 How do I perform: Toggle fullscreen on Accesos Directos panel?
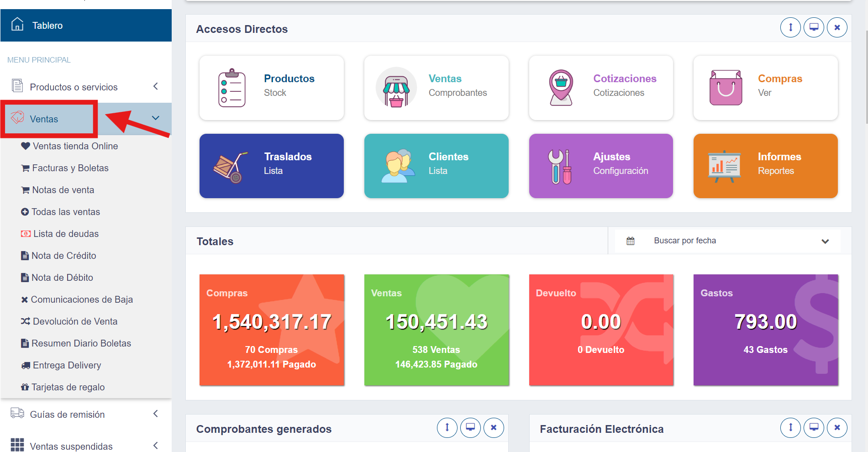[814, 27]
